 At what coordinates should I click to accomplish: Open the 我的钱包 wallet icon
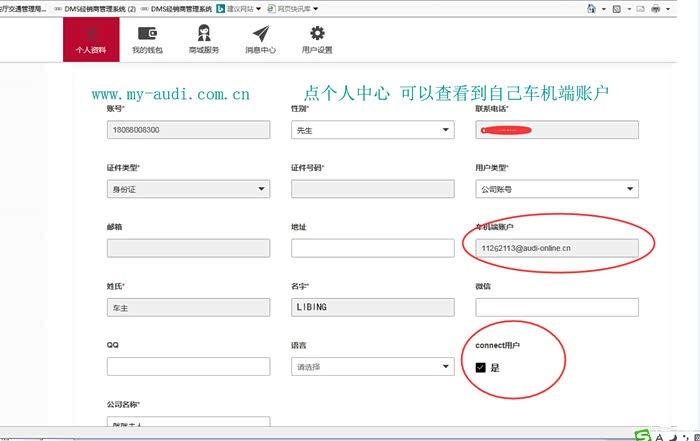point(147,35)
